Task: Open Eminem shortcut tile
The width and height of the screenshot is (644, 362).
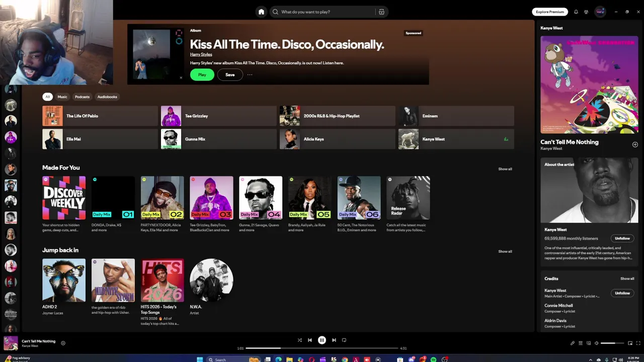Action: (x=456, y=116)
